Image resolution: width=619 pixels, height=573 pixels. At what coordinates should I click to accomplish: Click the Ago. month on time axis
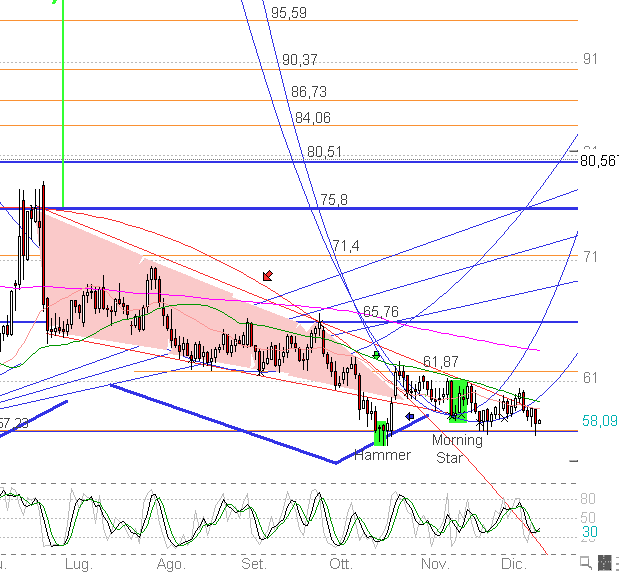pos(169,564)
